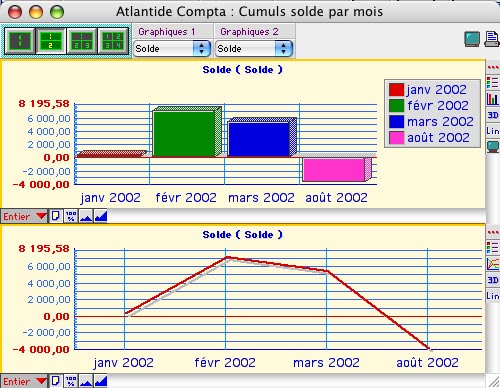Image resolution: width=500 pixels, height=388 pixels.
Task: Open the Entier dropdown under bottom chart
Action: 24,381
